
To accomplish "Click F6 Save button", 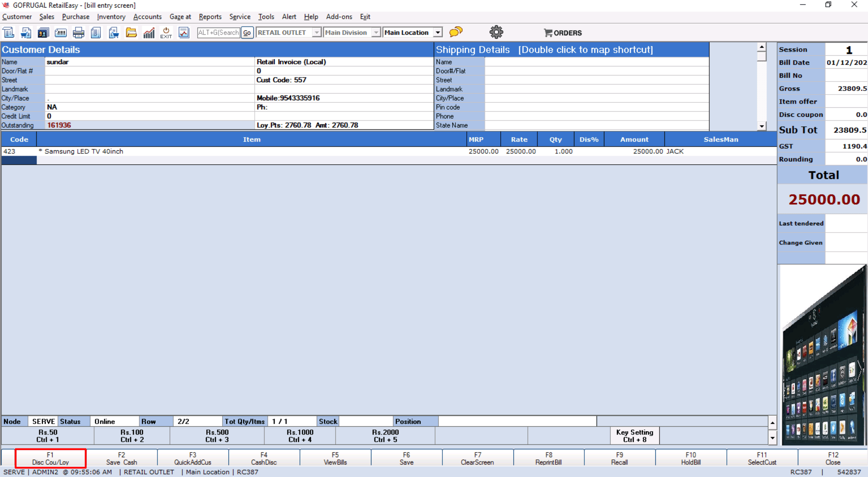I will pos(407,458).
